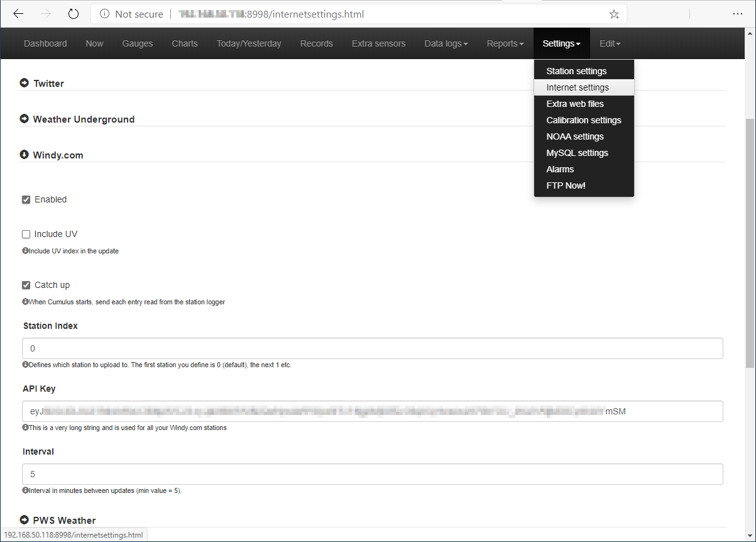
Task: Bookmark the page using the star icon
Action: click(614, 13)
